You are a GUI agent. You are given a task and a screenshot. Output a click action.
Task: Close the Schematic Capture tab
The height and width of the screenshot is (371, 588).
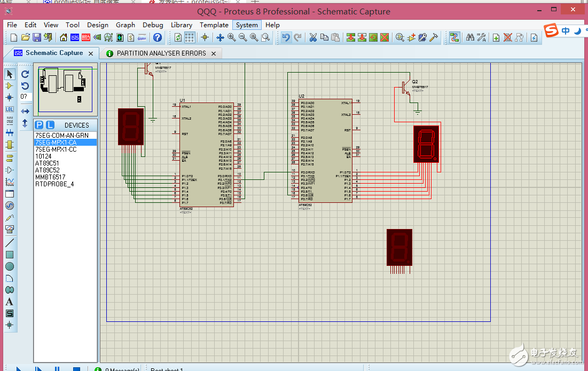[x=91, y=53]
